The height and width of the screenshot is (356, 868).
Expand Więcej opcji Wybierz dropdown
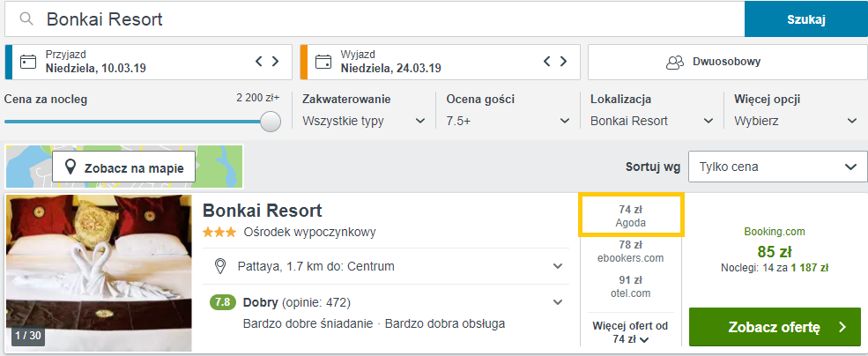[x=796, y=121]
